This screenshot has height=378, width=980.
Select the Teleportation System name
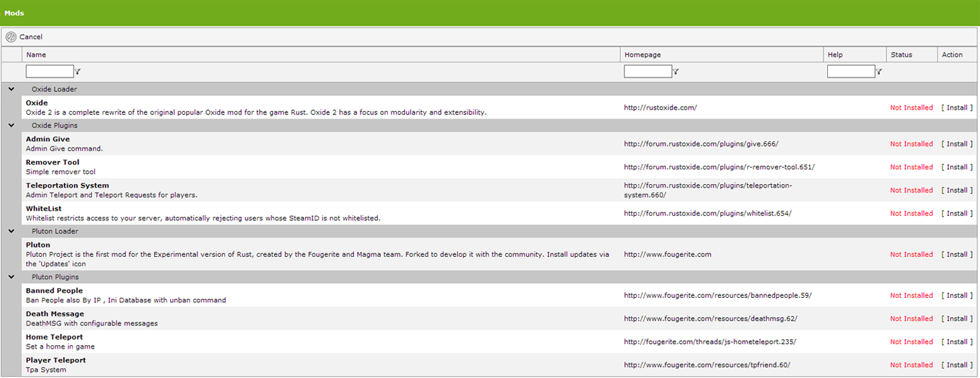click(67, 186)
